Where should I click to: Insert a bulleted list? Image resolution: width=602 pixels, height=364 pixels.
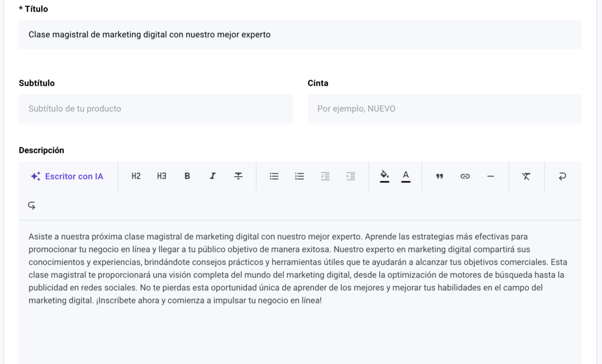pyautogui.click(x=274, y=176)
